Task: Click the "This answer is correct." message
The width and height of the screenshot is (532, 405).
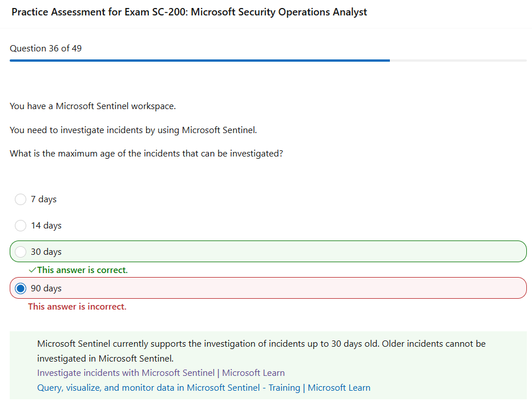Action: coord(82,270)
